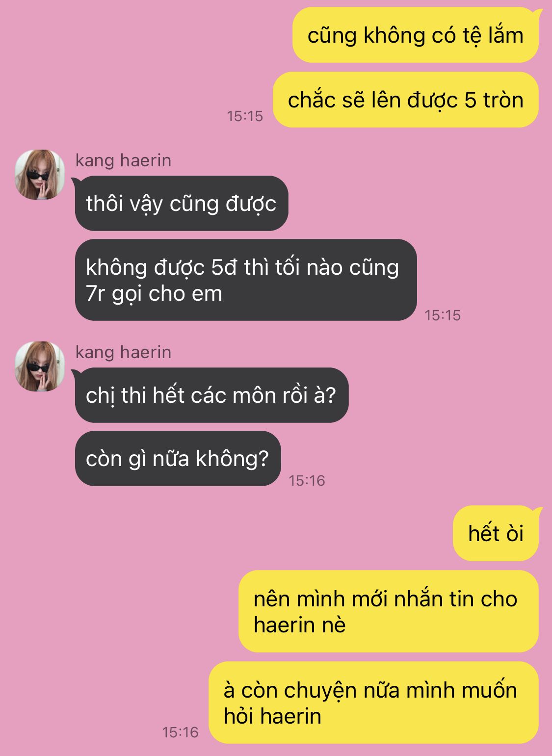Select the 'chắc sẽ lên được 5 tròn' bubble
552x756 pixels.
406,100
